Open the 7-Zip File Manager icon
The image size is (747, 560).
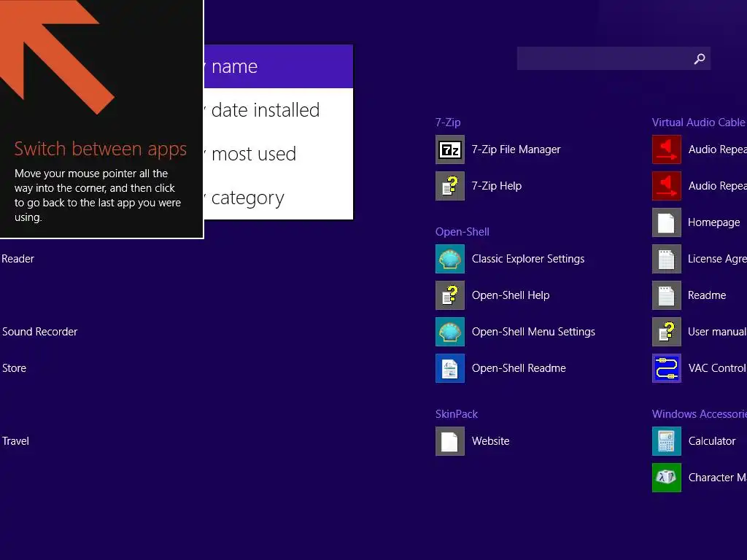(449, 149)
